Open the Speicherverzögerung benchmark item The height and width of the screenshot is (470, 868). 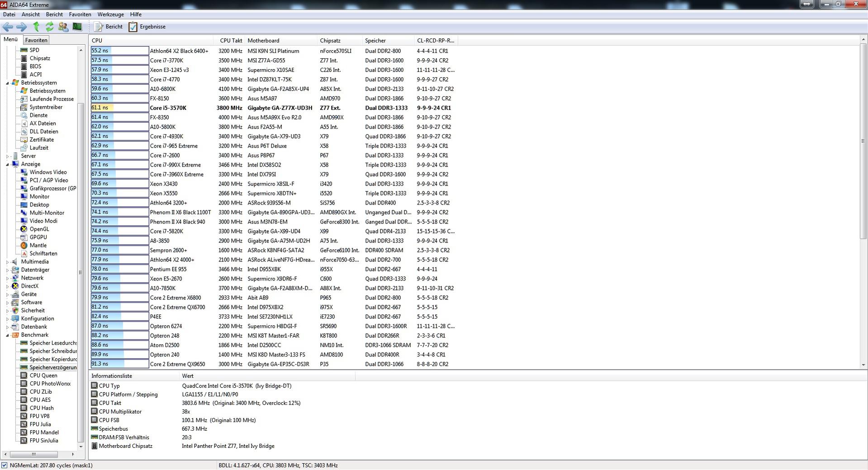[53, 367]
